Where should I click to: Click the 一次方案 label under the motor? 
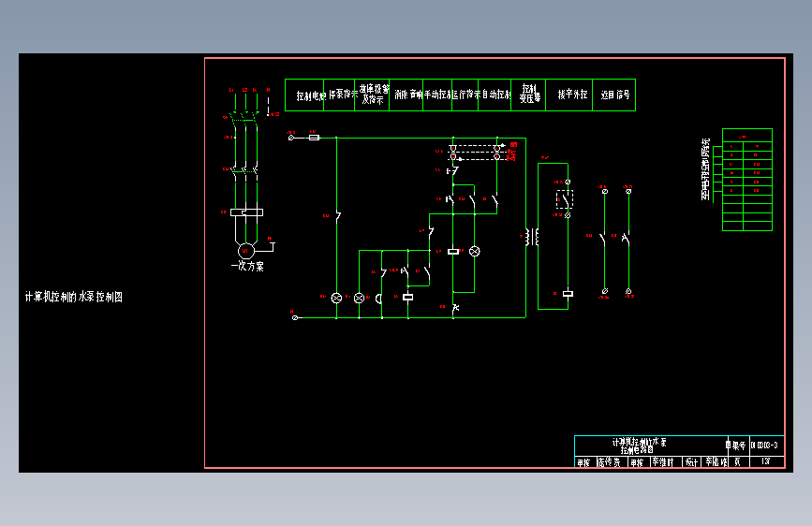point(247,266)
